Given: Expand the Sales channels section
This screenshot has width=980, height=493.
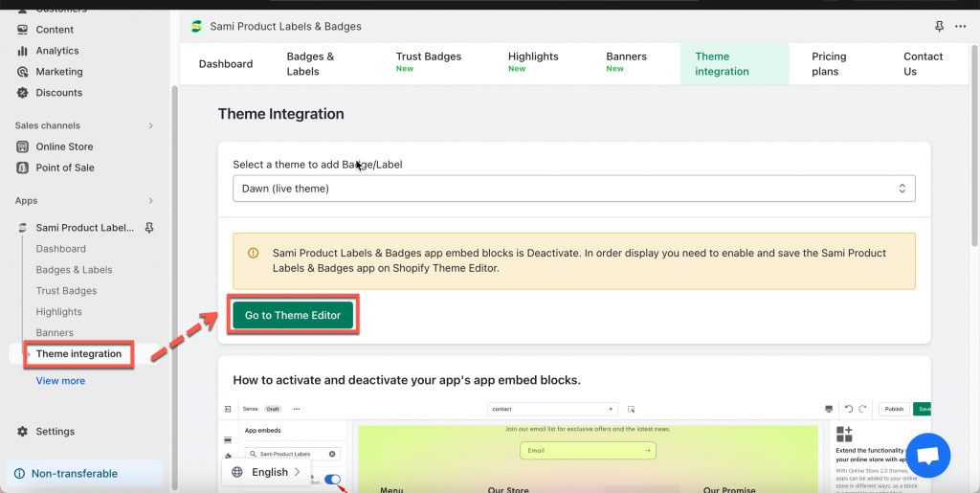Looking at the screenshot, I should (x=150, y=125).
